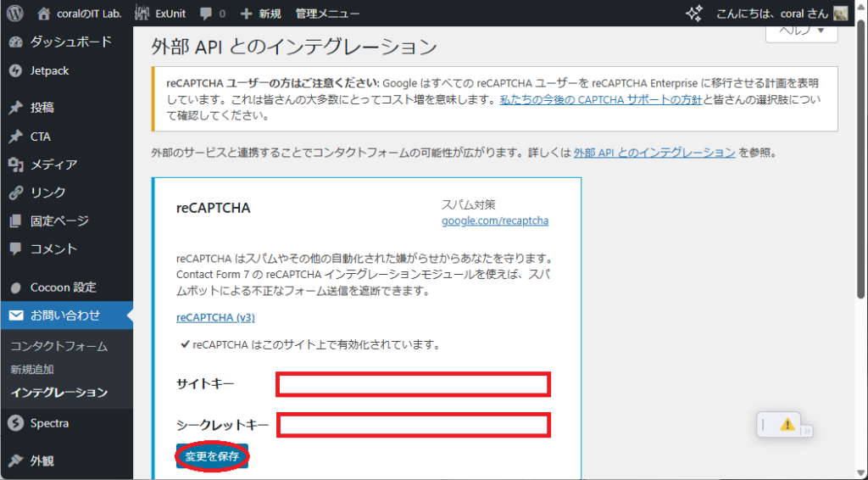
Task: Open ExUnit in the admin bar
Action: point(160,14)
